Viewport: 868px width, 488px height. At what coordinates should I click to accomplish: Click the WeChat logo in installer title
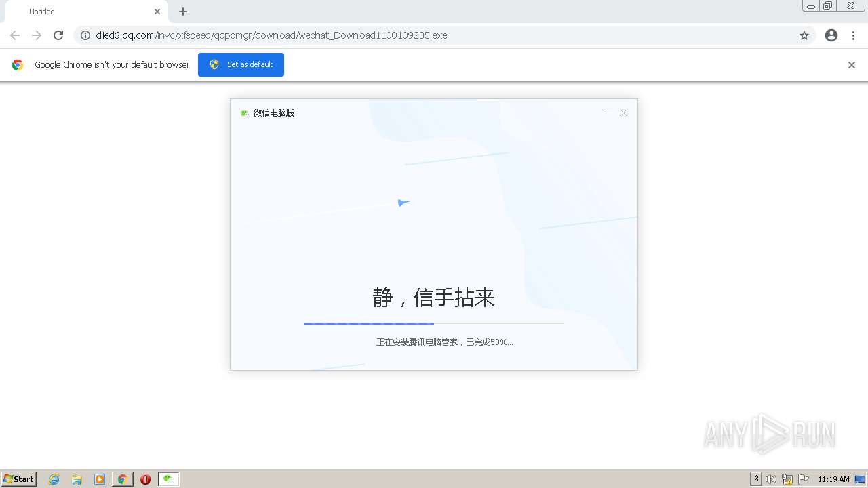pos(245,113)
